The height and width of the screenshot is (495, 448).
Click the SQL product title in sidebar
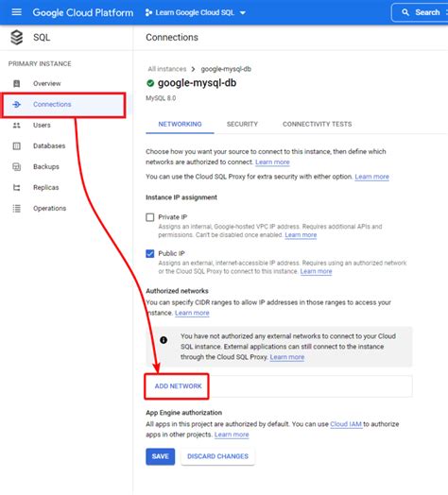[42, 37]
